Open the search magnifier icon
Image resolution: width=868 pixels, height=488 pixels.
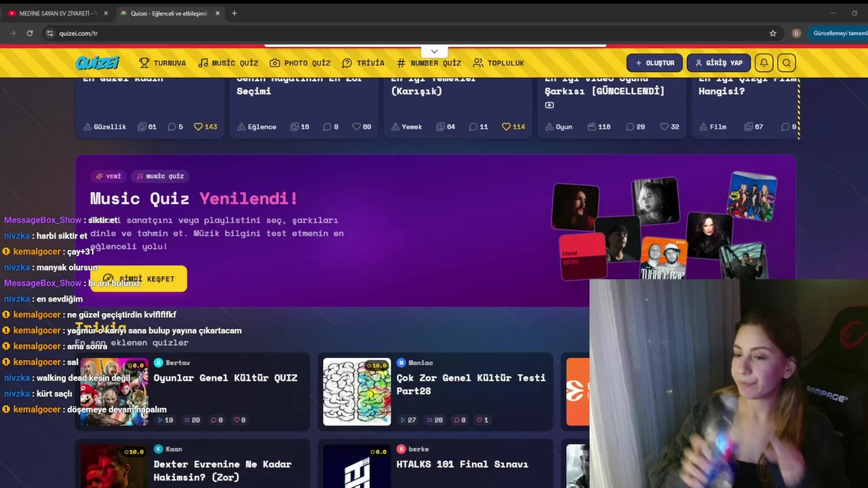pos(787,63)
